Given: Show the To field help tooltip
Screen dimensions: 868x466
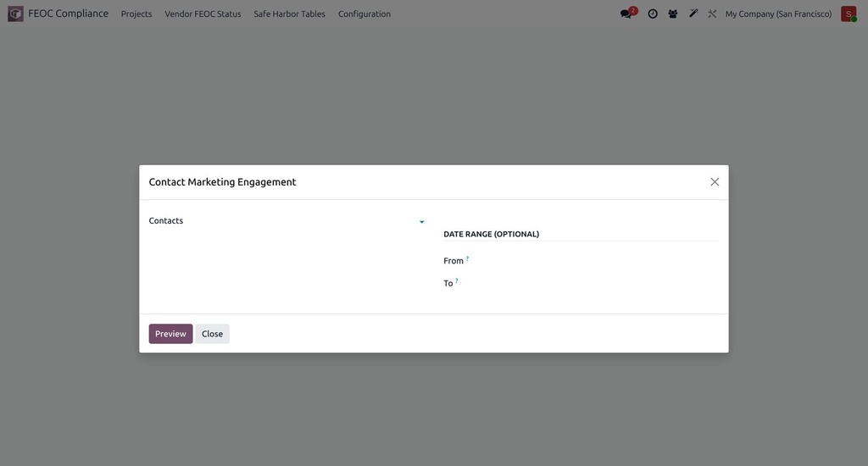Looking at the screenshot, I should click(x=457, y=280).
